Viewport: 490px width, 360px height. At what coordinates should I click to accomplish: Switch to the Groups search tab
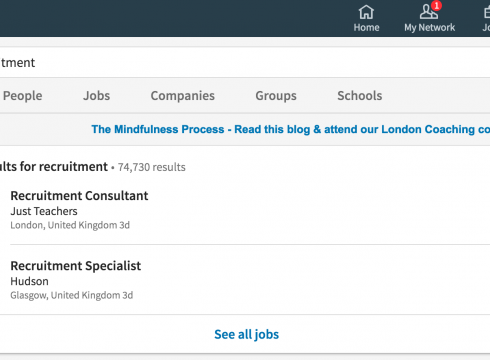click(276, 96)
